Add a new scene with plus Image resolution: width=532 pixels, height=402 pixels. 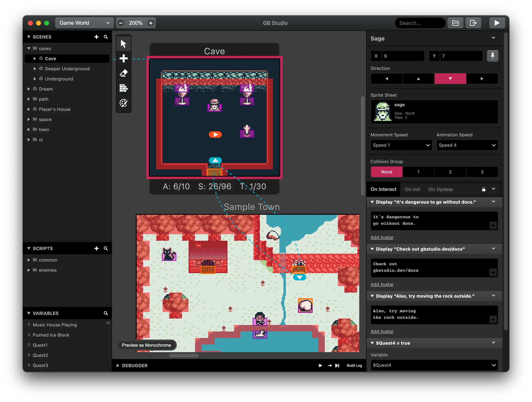(x=97, y=37)
